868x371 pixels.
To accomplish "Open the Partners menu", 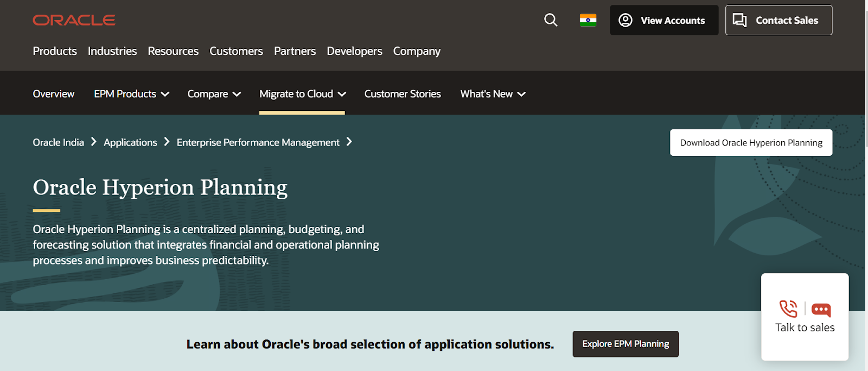I will pyautogui.click(x=295, y=51).
